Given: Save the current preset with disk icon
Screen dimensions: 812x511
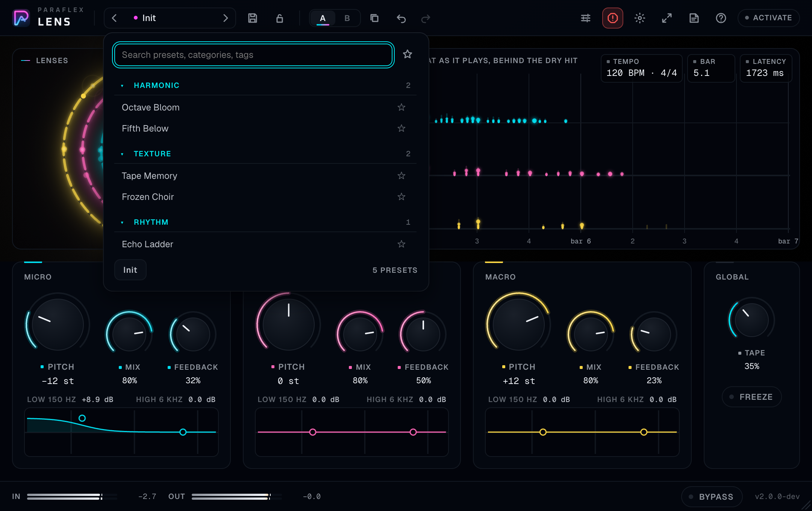Looking at the screenshot, I should click(253, 18).
